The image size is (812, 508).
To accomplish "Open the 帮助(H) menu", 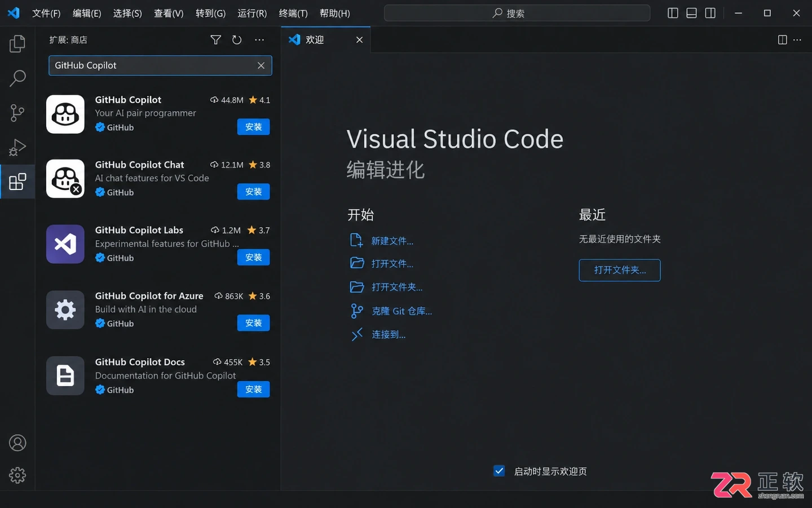I will tap(334, 13).
